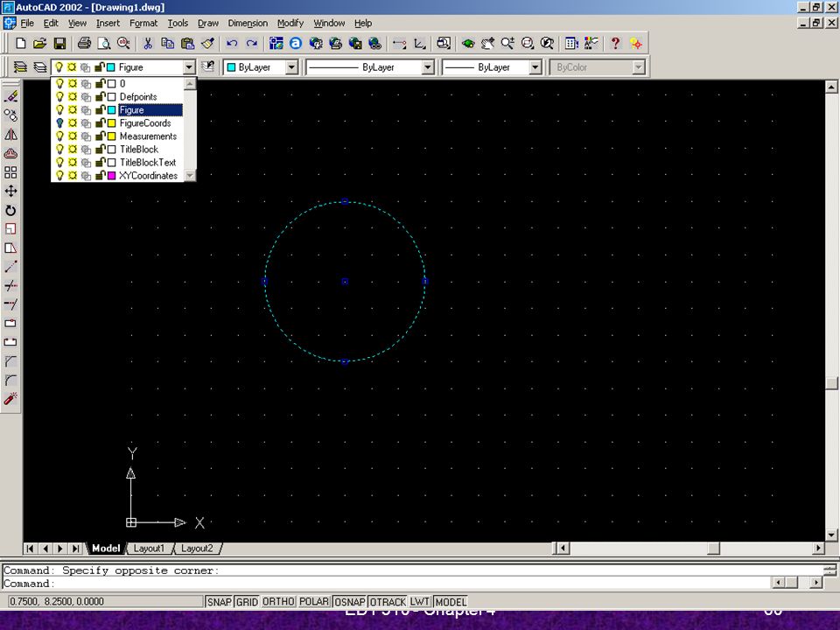Cut selection with the scissors icon
840x630 pixels.
click(x=148, y=44)
